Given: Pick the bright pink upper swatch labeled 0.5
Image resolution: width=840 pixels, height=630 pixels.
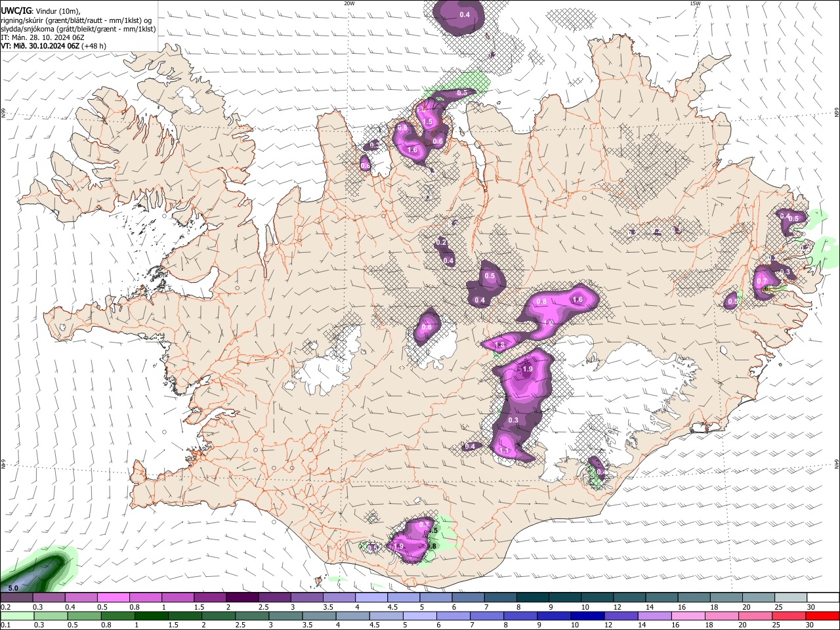Looking at the screenshot, I should [x=113, y=598].
